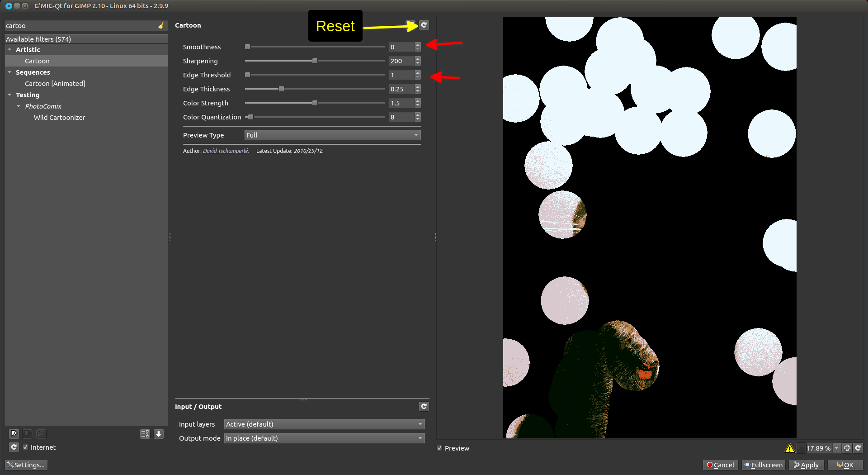Screen dimensions: 868x475
Task: Open the Preview Type dropdown
Action: [x=332, y=135]
